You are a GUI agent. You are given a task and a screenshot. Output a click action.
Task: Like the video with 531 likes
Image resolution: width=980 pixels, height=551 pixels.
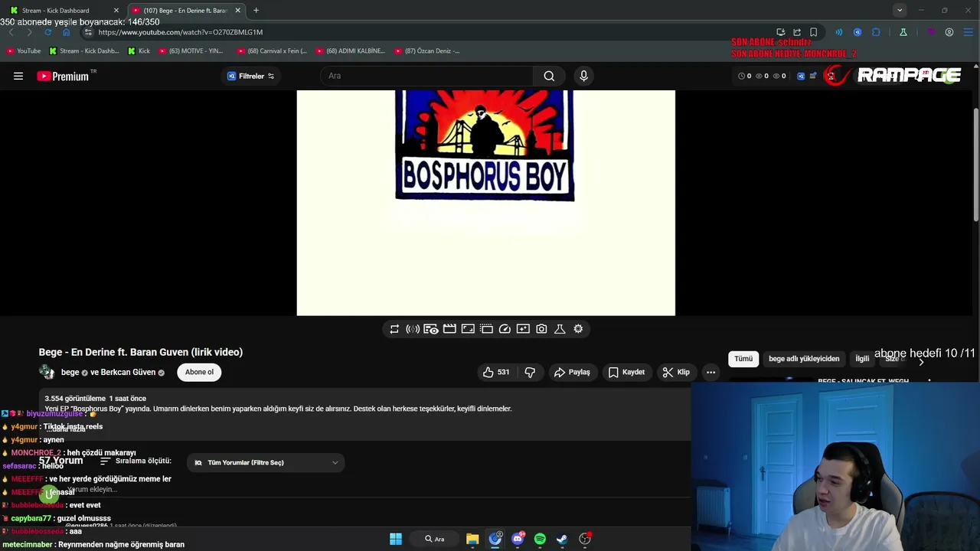pyautogui.click(x=496, y=372)
